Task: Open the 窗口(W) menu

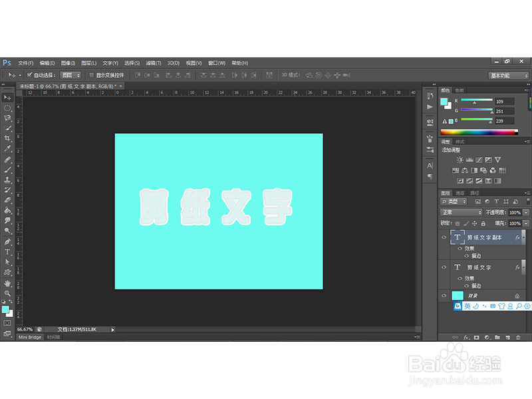Action: coord(217,63)
